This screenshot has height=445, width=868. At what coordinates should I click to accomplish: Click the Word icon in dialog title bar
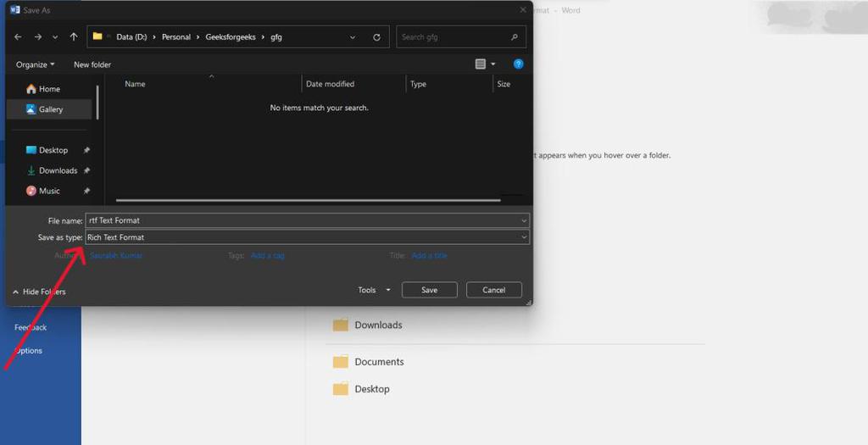tap(15, 10)
